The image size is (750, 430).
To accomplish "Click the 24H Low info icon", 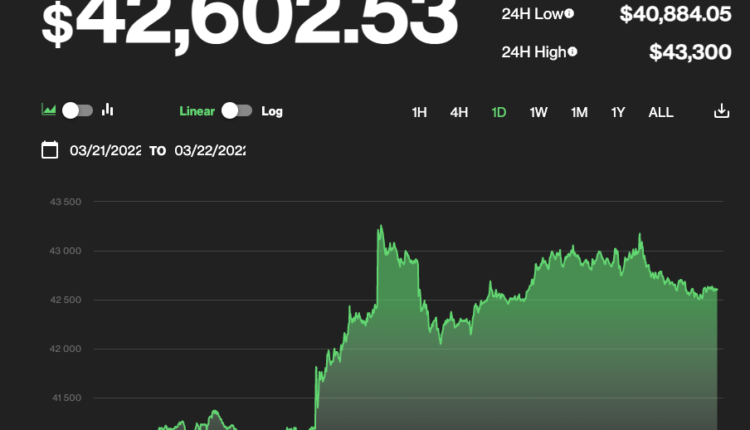I will coord(569,14).
